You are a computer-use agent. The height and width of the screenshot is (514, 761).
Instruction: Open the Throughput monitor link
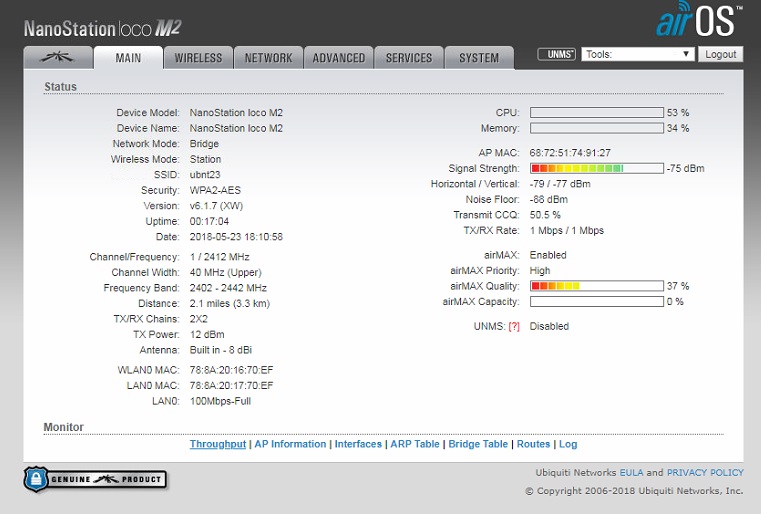(218, 444)
